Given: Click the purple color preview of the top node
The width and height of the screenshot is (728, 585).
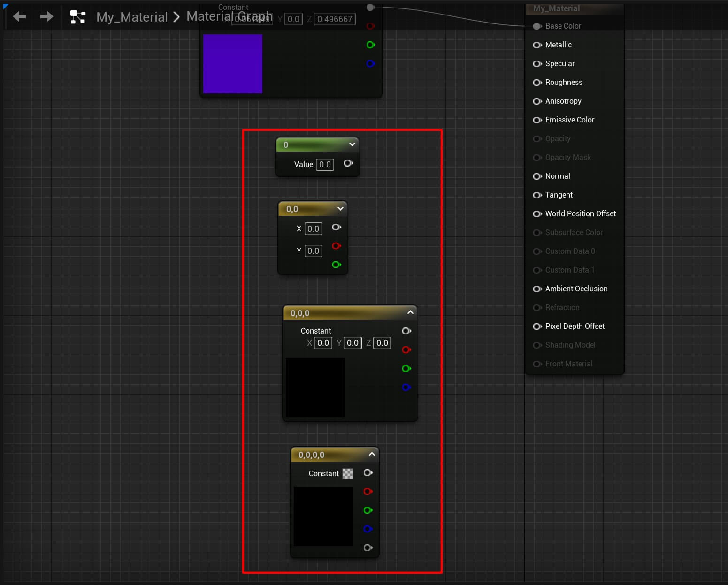Looking at the screenshot, I should coord(233,64).
